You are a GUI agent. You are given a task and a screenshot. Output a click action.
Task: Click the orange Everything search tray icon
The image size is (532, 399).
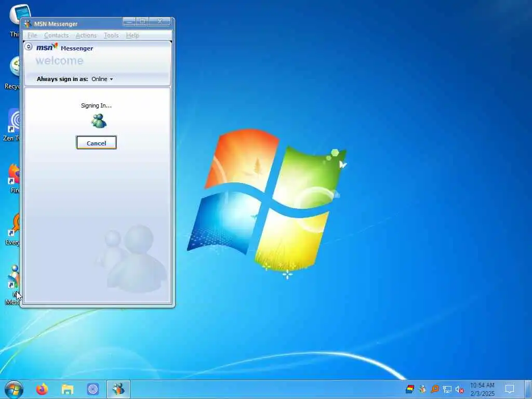tap(435, 389)
